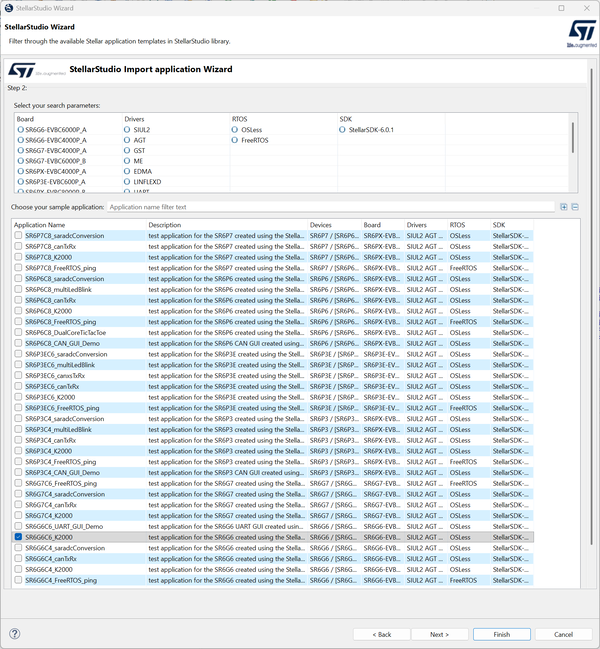Viewport: 600px width, 649px height.
Task: Check the SR6G6C4_FreeRTOS_ping application
Action: pos(18,579)
